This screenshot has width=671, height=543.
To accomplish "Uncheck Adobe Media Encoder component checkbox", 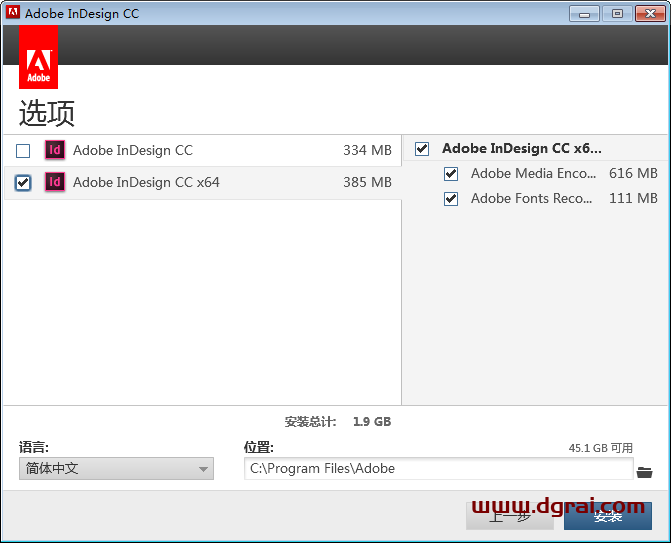I will (451, 174).
